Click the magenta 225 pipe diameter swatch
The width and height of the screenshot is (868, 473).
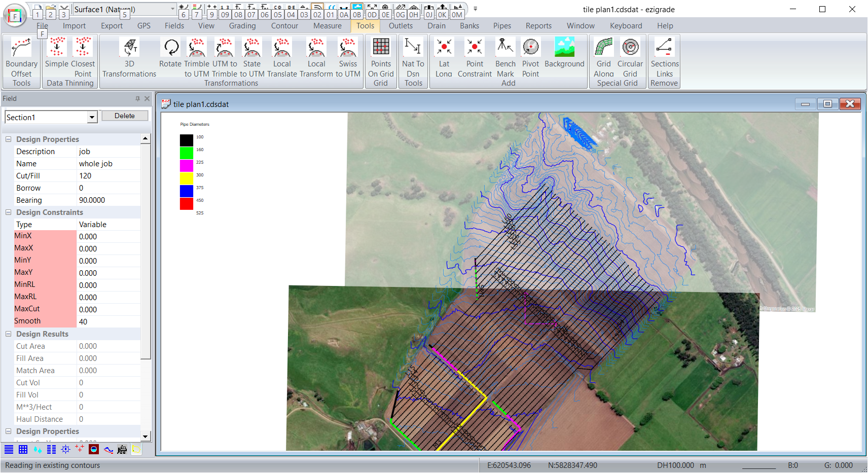pos(187,165)
